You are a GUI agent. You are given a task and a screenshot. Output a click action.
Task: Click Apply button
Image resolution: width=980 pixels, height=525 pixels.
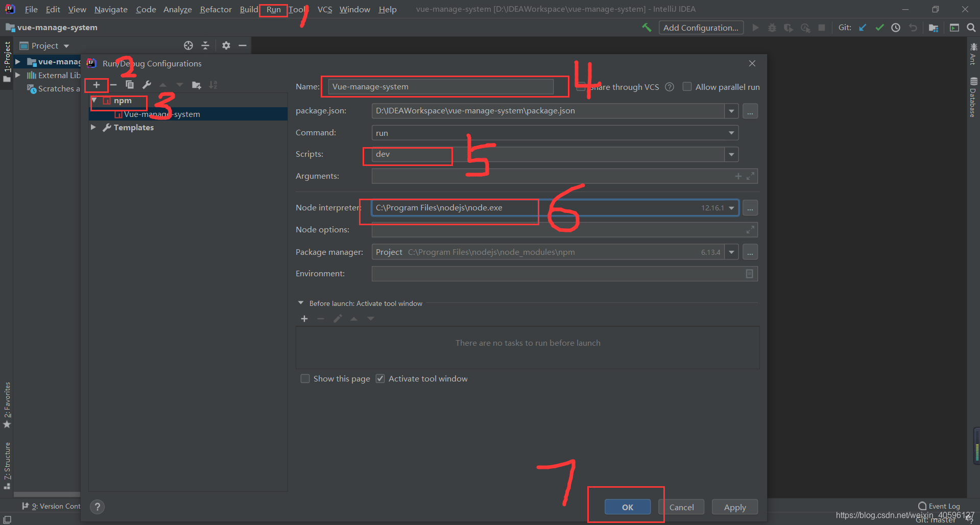click(x=735, y=507)
